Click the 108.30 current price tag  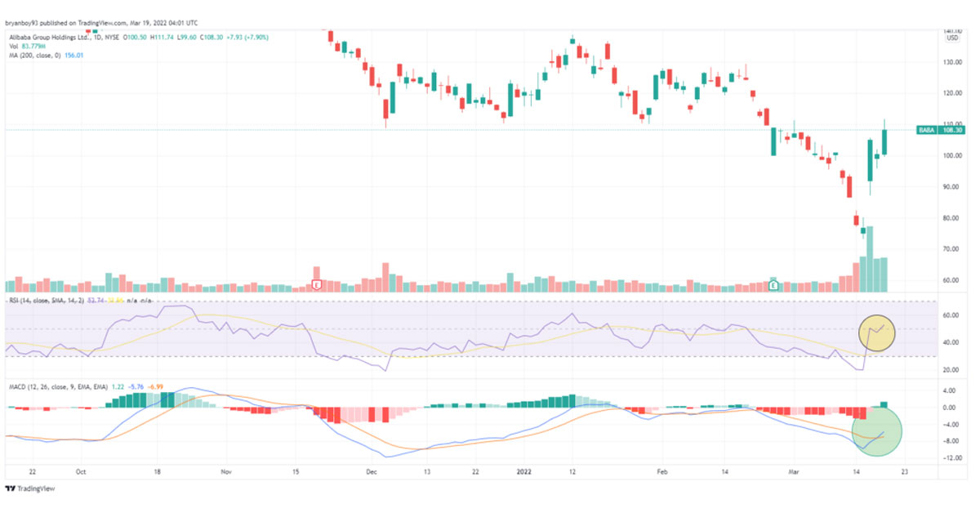coord(954,128)
